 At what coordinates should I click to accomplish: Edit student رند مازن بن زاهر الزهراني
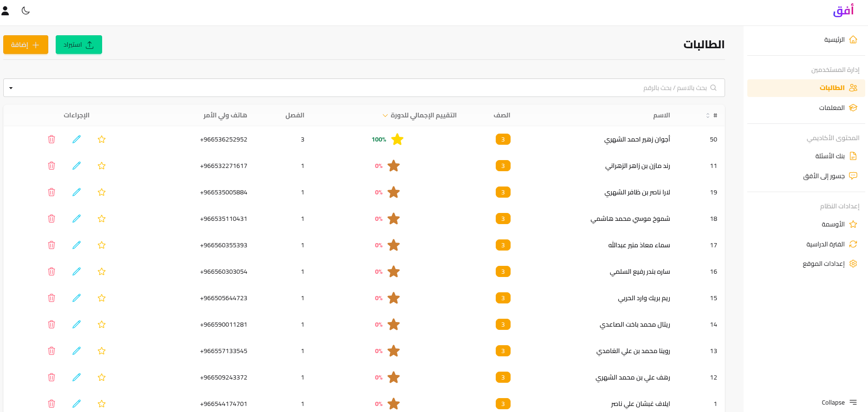pos(77,166)
